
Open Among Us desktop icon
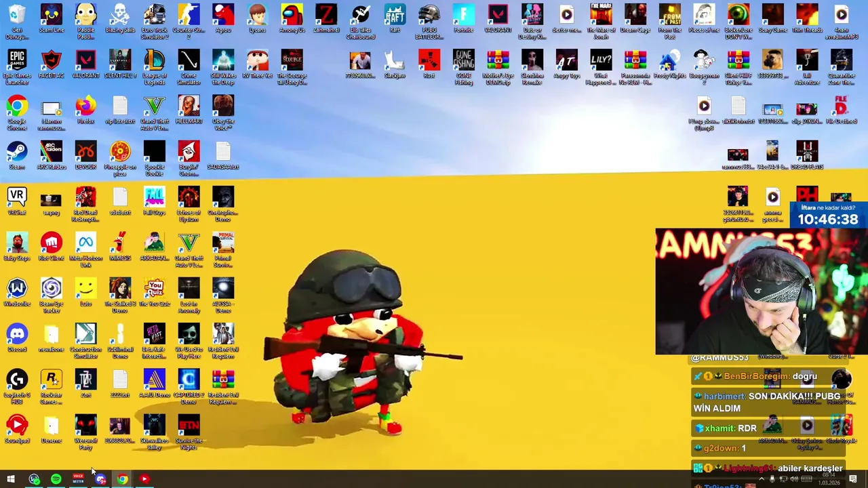pos(292,18)
